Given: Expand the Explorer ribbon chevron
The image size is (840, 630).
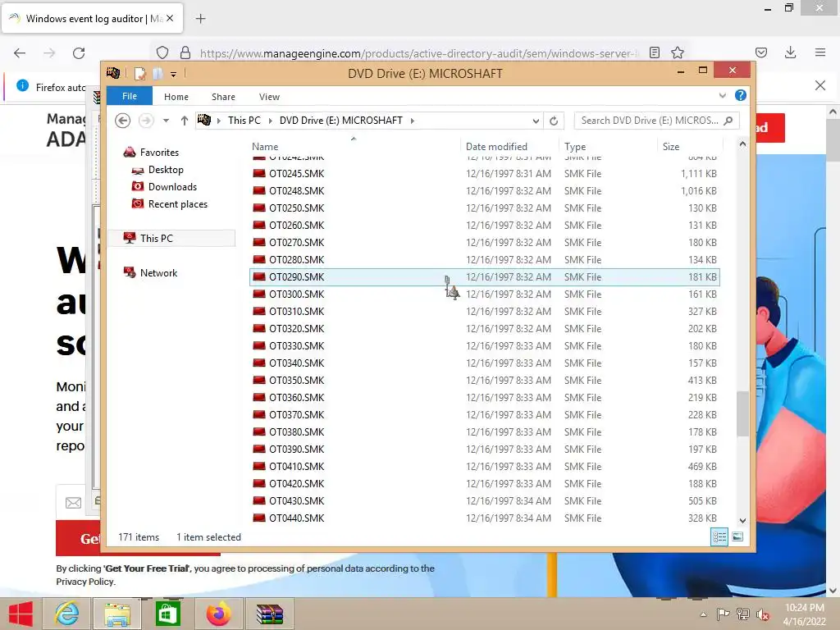Looking at the screenshot, I should [x=723, y=95].
